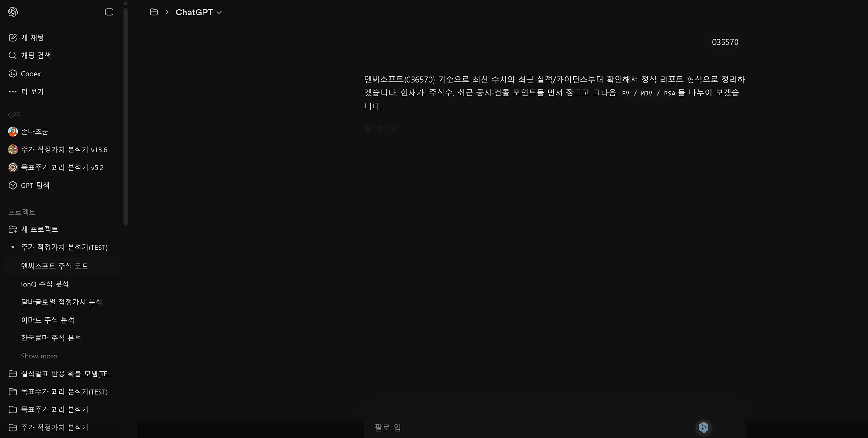Viewport: 868px width, 438px height.
Task: Click the 주가 적정가치 분석기 v13.6 avatar icon
Action: [13, 150]
